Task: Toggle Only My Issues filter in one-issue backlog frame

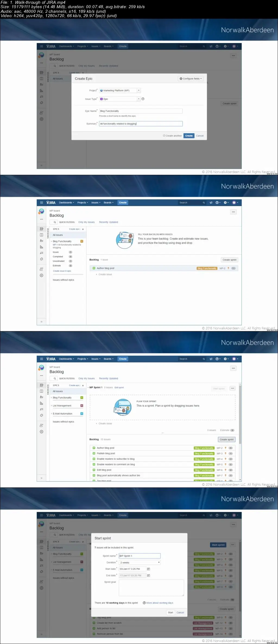Action: [86, 222]
